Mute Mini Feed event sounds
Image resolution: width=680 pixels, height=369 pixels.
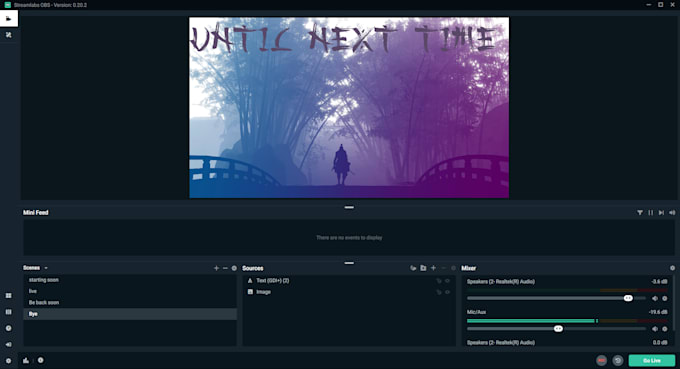[672, 212]
